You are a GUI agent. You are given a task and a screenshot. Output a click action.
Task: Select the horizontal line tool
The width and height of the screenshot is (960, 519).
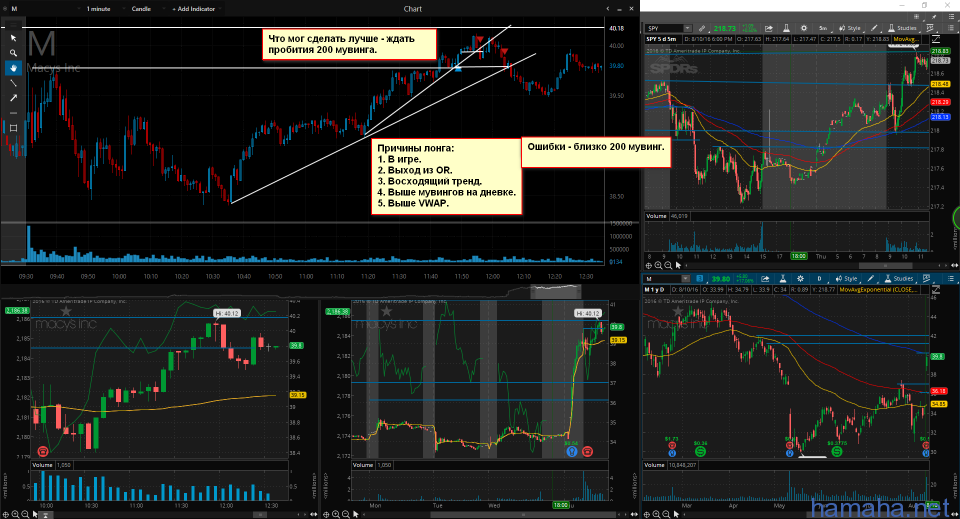click(x=13, y=113)
